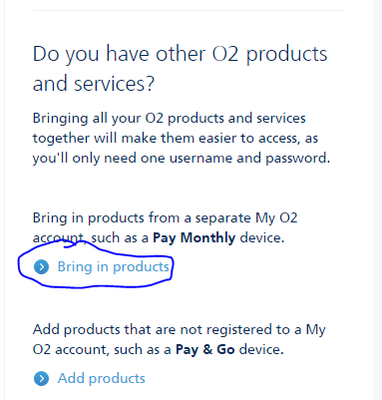Click the sentence "Add products that are not registered"
Image resolution: width=382 pixels, height=400 pixels.
179,339
